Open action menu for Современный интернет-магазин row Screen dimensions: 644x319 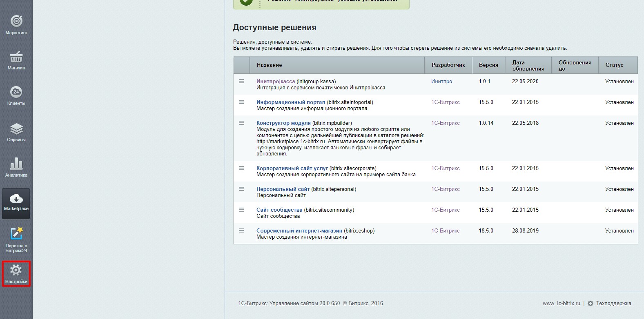241,230
